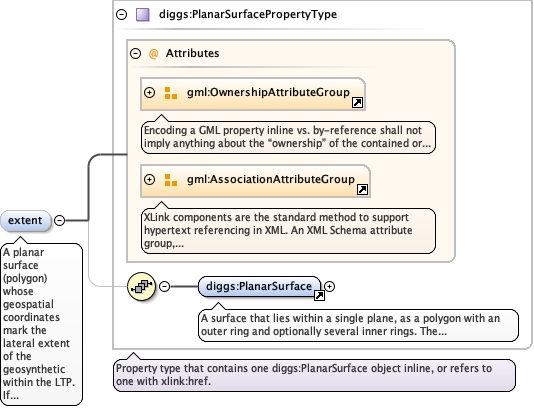Viewport: 534px width, 409px height.
Task: Click the 'XLink components' annotation
Action: [288, 231]
